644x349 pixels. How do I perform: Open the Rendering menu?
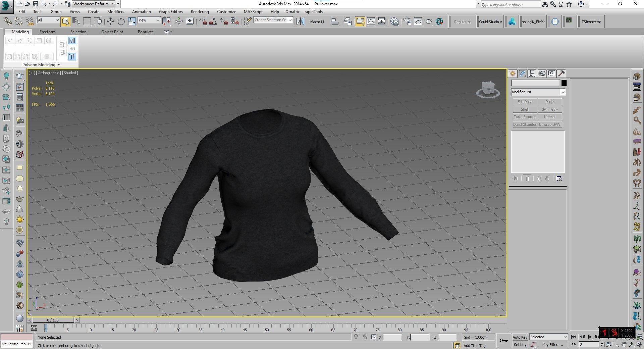(200, 12)
